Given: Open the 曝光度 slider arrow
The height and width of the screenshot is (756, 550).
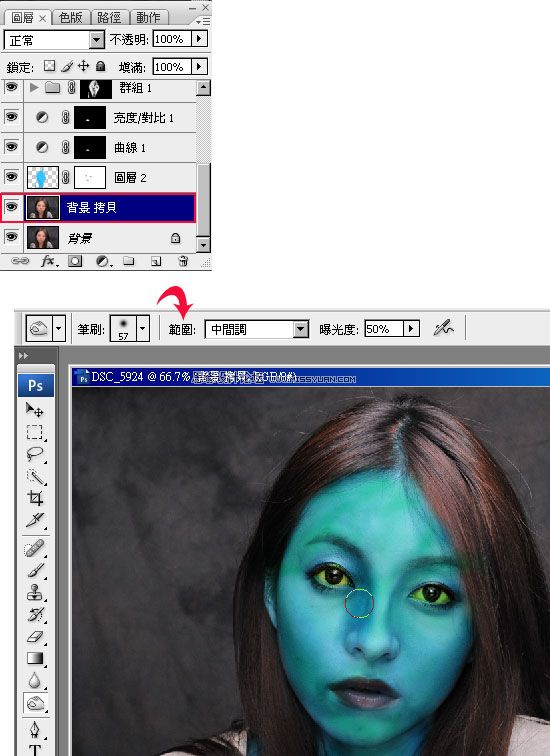Looking at the screenshot, I should click(x=411, y=329).
